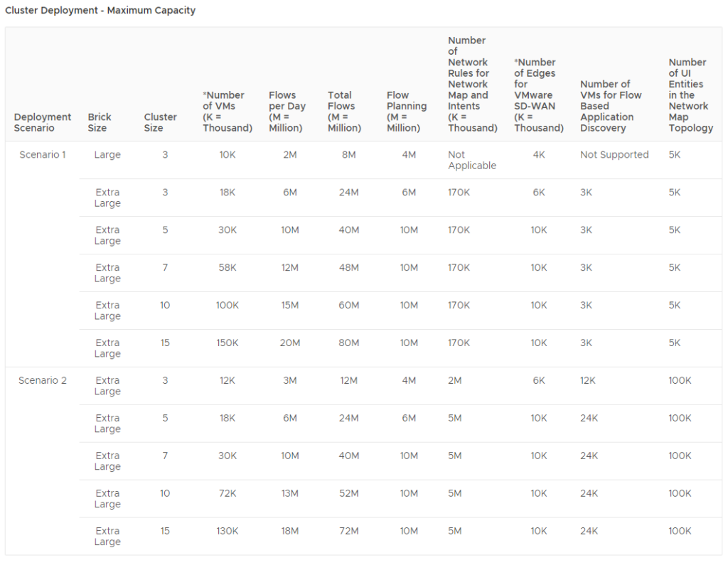728x565 pixels.
Task: Click the Large brick size cell
Action: [107, 154]
